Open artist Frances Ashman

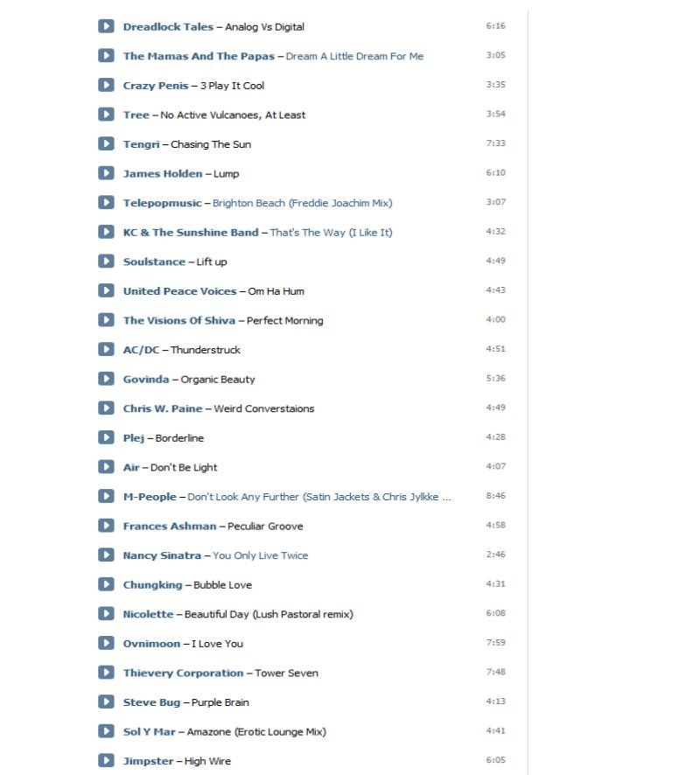coord(170,526)
